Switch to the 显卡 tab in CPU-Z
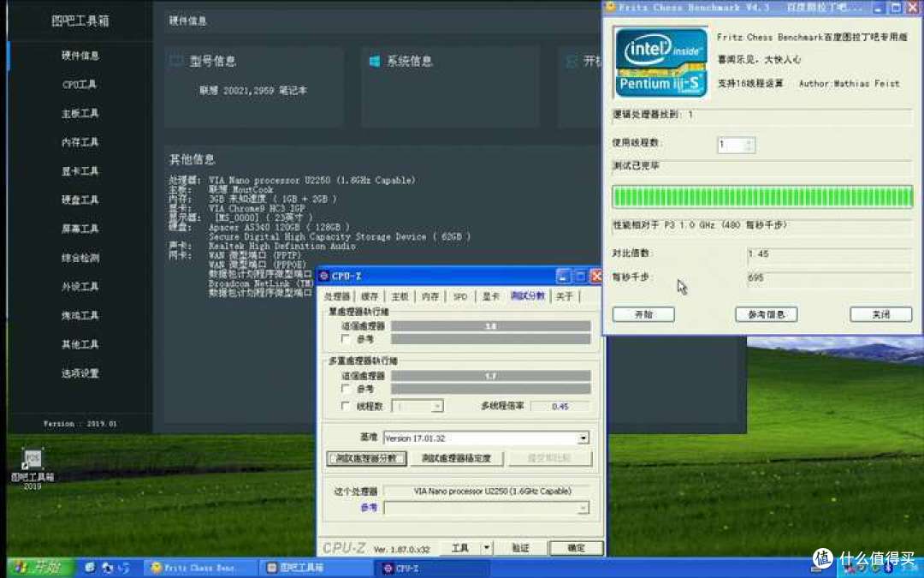The width and height of the screenshot is (924, 578). [491, 296]
